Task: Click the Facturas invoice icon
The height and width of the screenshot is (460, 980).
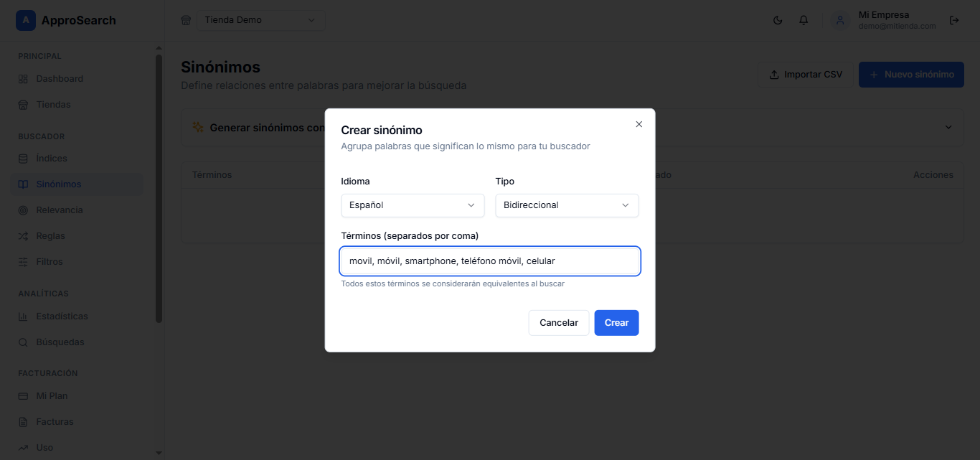Action: coord(23,422)
